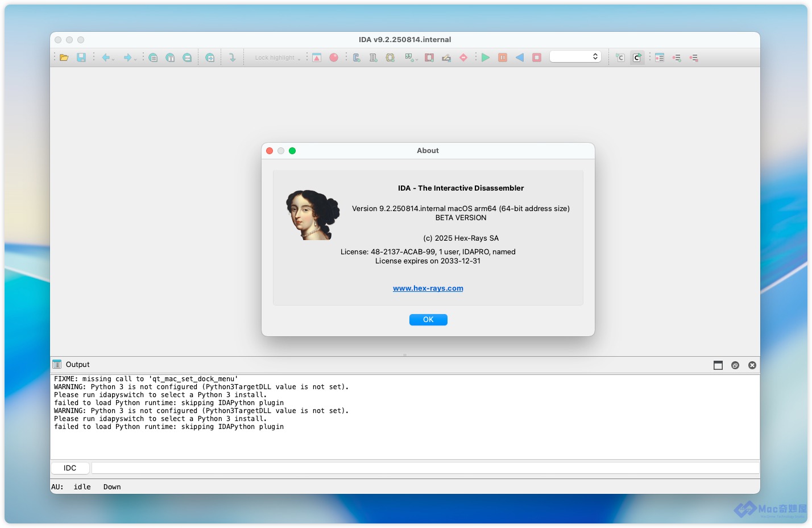Click the IDC language button
This screenshot has width=812, height=528.
(x=70, y=468)
